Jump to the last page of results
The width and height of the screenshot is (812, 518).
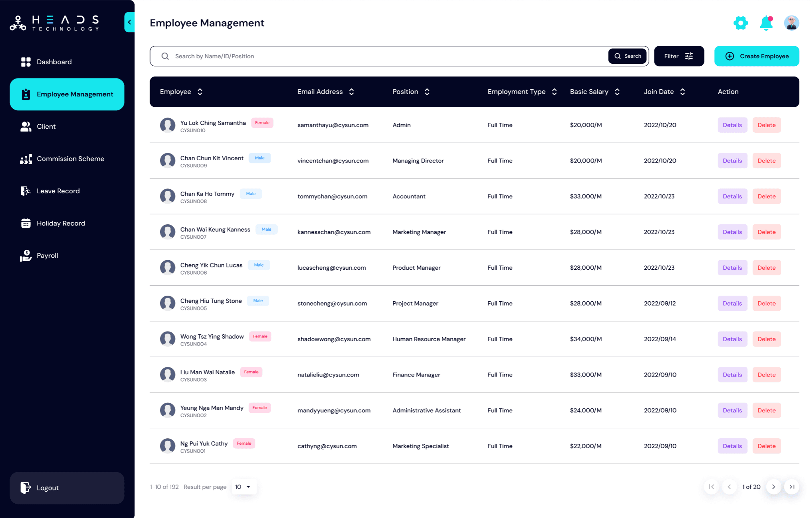(x=792, y=487)
